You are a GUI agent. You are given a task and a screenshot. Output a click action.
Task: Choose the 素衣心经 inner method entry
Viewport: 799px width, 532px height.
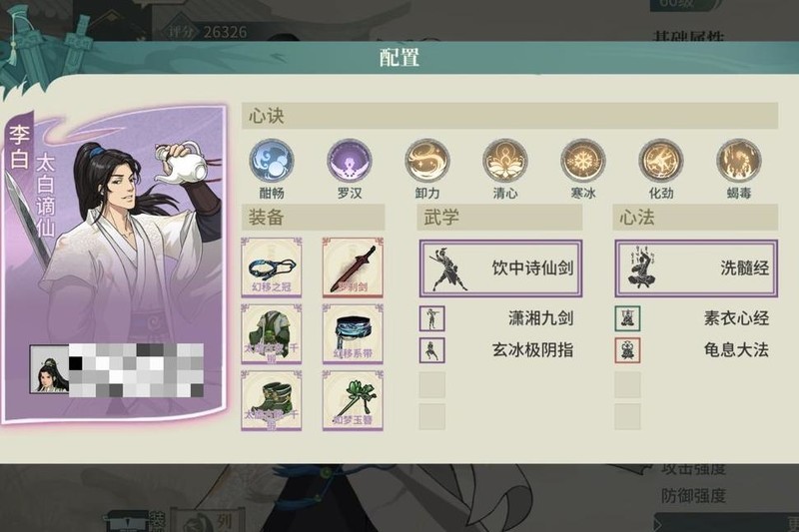[x=692, y=318]
